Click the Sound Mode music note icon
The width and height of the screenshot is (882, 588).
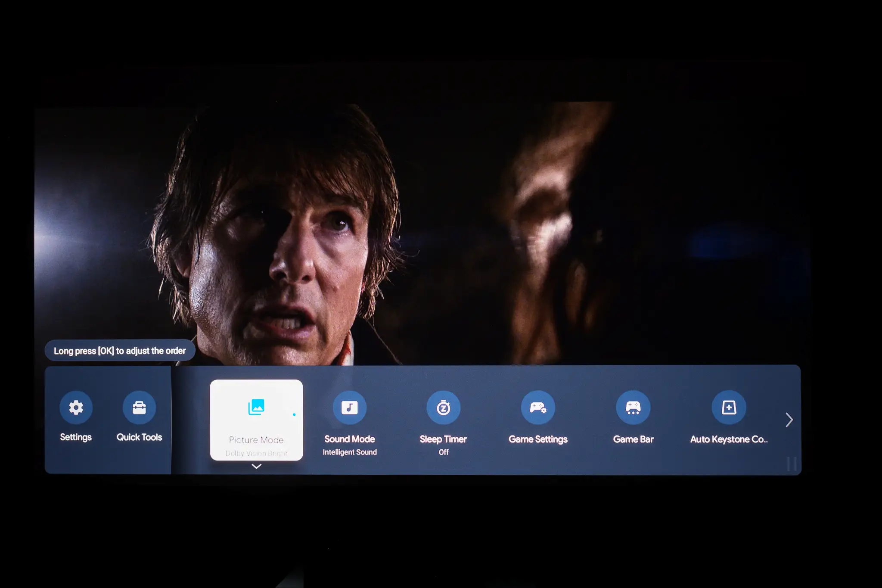349,408
